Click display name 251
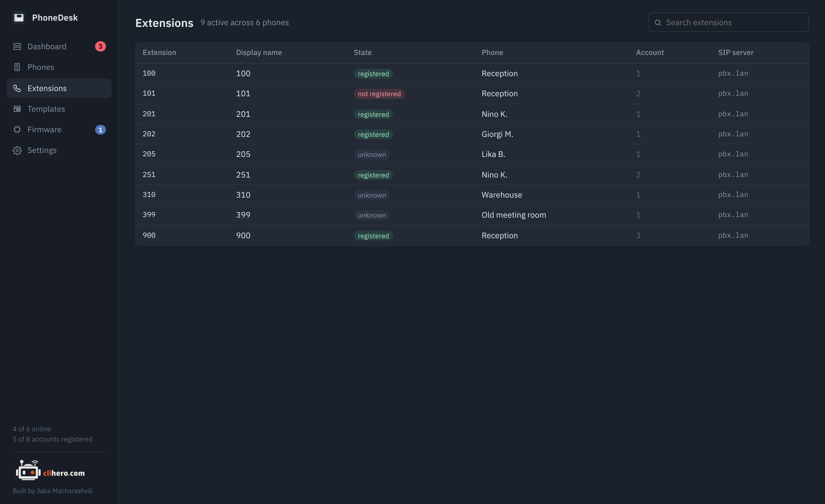Image resolution: width=825 pixels, height=504 pixels. coord(243,175)
